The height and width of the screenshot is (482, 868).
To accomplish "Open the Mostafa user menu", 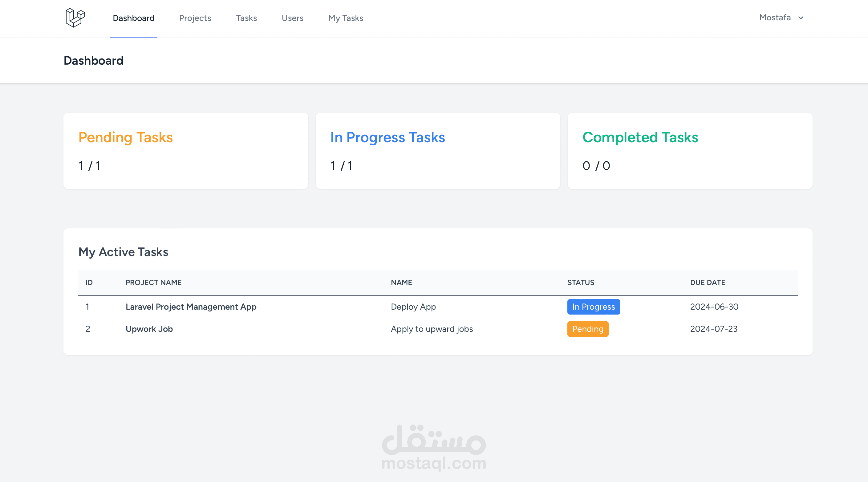I will point(781,18).
